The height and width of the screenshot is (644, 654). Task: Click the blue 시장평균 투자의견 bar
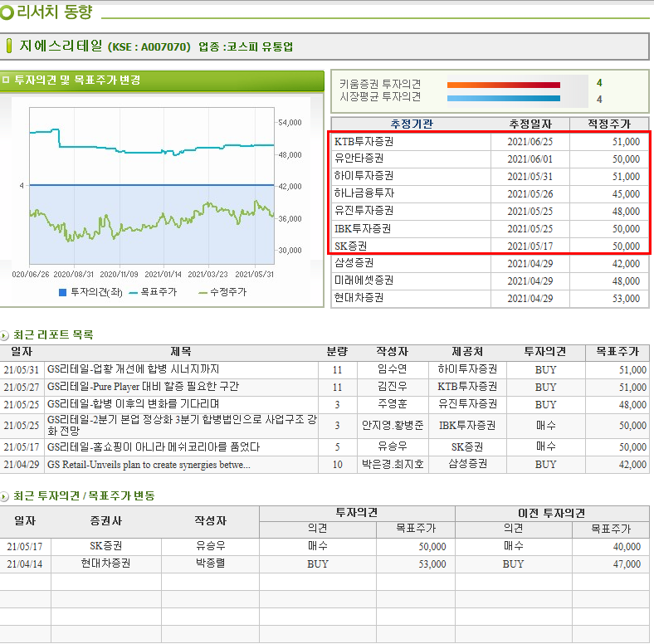tap(504, 99)
